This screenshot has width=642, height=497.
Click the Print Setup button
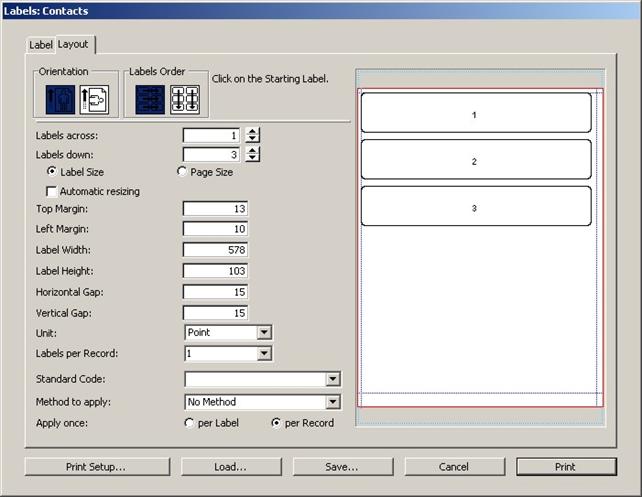coord(96,467)
